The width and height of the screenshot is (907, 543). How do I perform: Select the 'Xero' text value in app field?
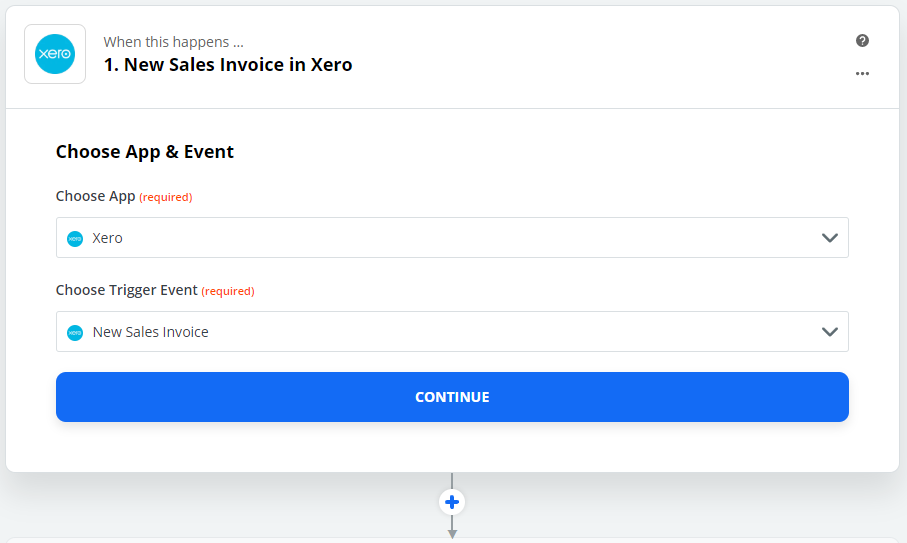(107, 239)
